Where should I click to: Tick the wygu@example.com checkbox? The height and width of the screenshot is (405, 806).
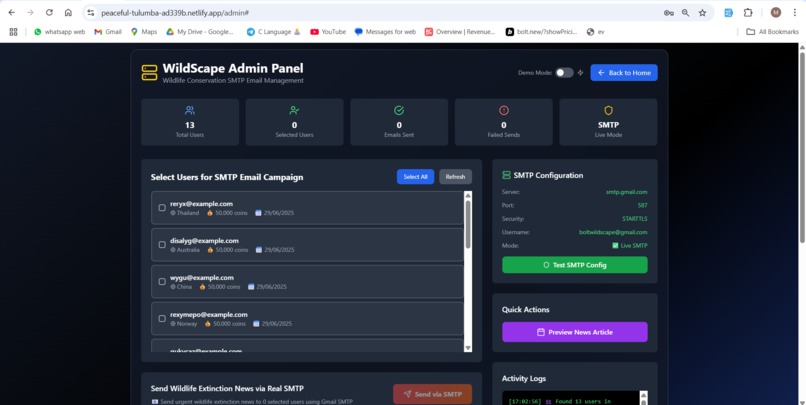[162, 282]
